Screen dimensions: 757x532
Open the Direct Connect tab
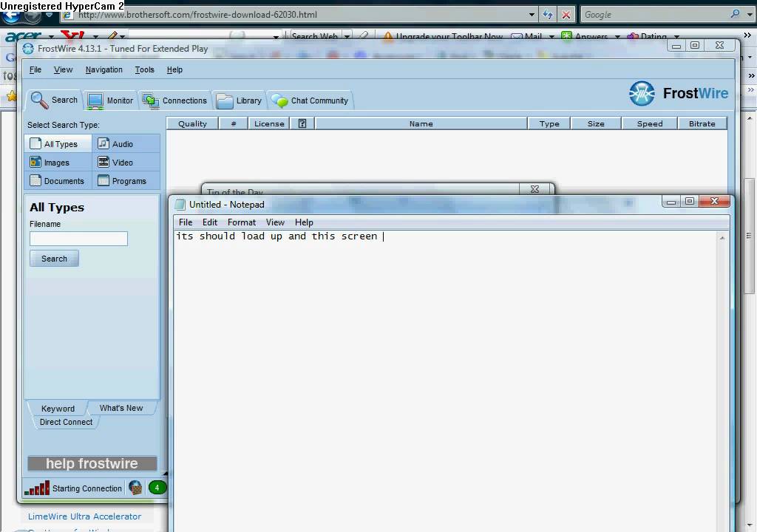point(66,422)
